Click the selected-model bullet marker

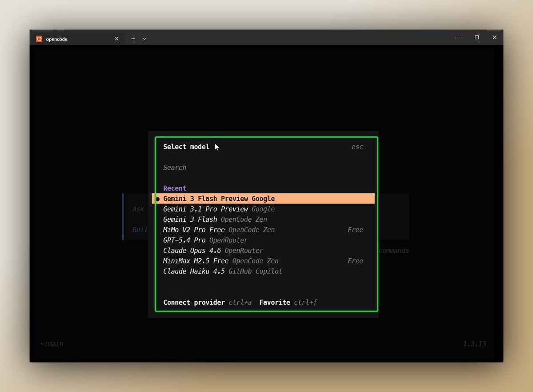pyautogui.click(x=158, y=199)
